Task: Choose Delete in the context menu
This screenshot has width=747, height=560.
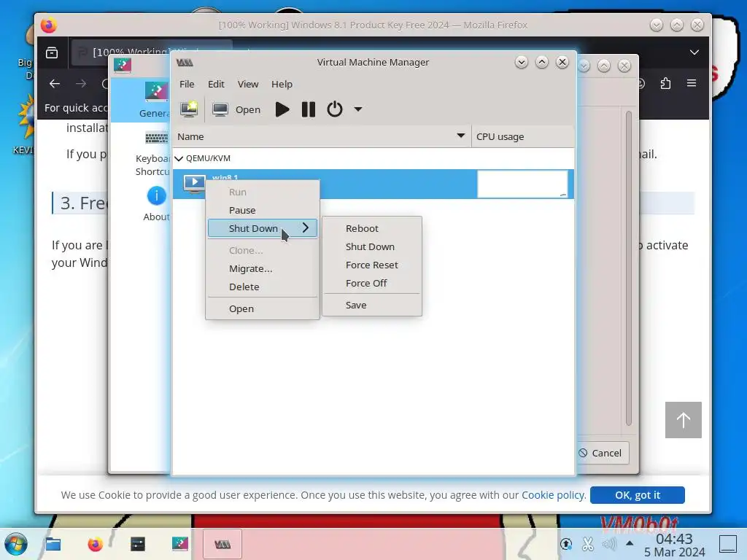Action: pyautogui.click(x=263, y=287)
